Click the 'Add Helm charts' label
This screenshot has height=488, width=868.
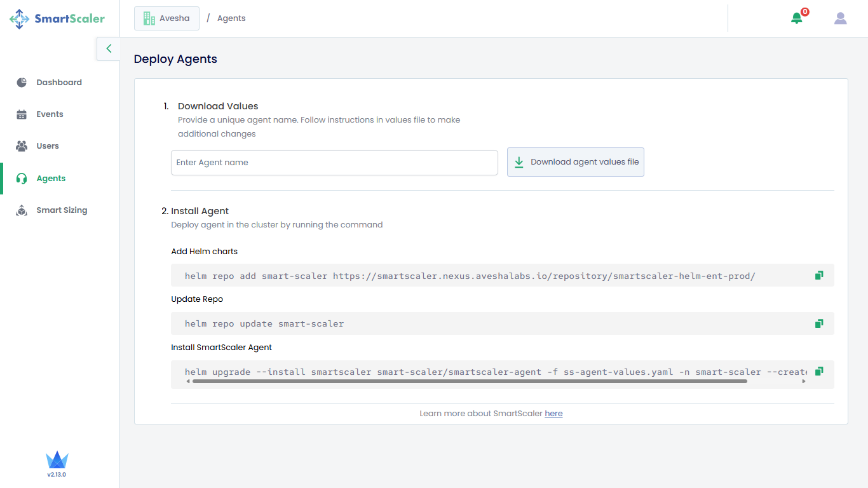point(204,252)
